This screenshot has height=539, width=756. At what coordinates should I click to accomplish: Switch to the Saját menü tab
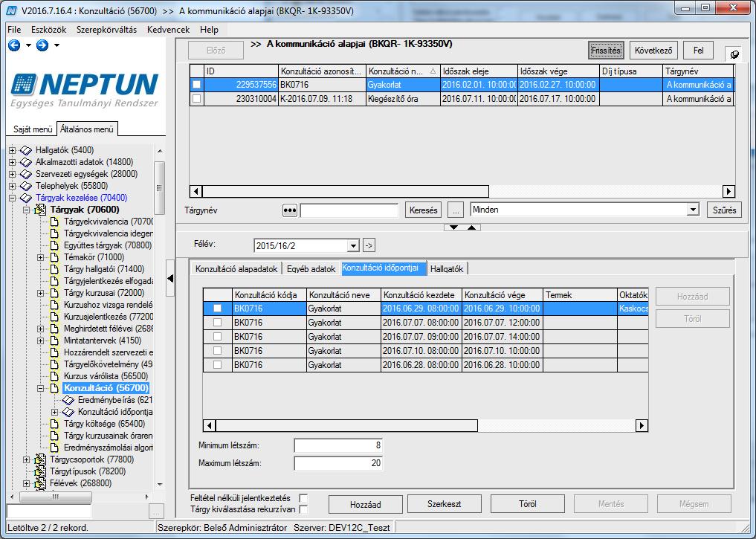(32, 129)
